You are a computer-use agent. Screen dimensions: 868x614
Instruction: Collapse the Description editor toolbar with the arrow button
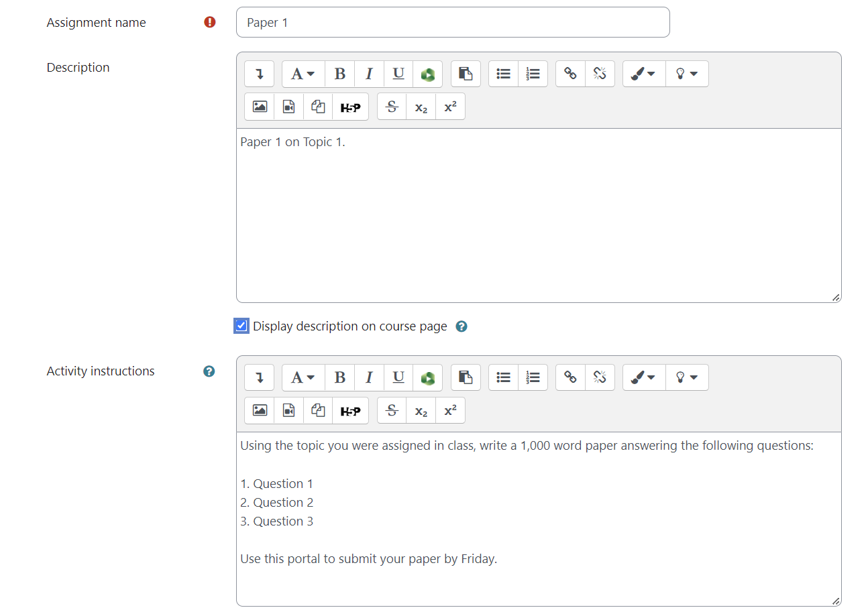[x=260, y=74]
